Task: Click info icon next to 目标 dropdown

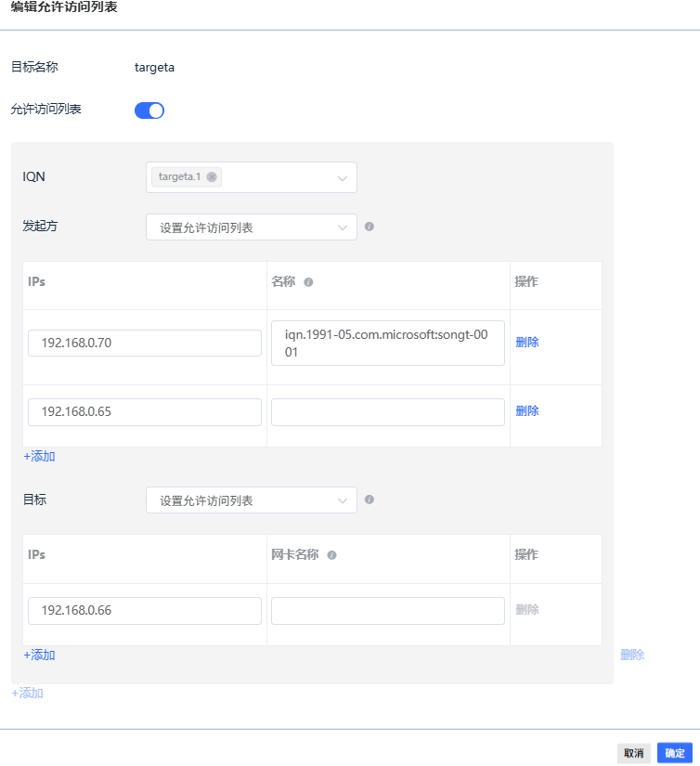Action: (369, 500)
